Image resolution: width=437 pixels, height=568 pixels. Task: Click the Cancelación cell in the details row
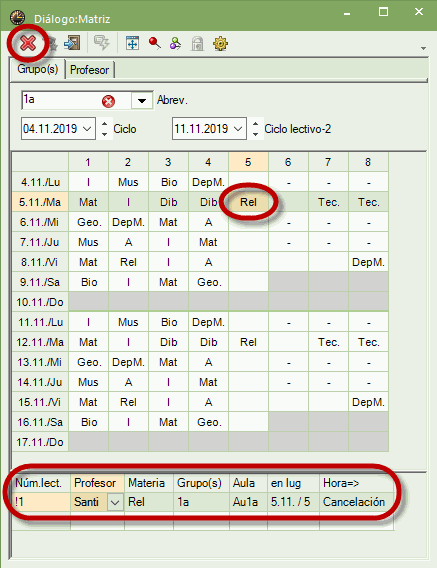[x=354, y=502]
